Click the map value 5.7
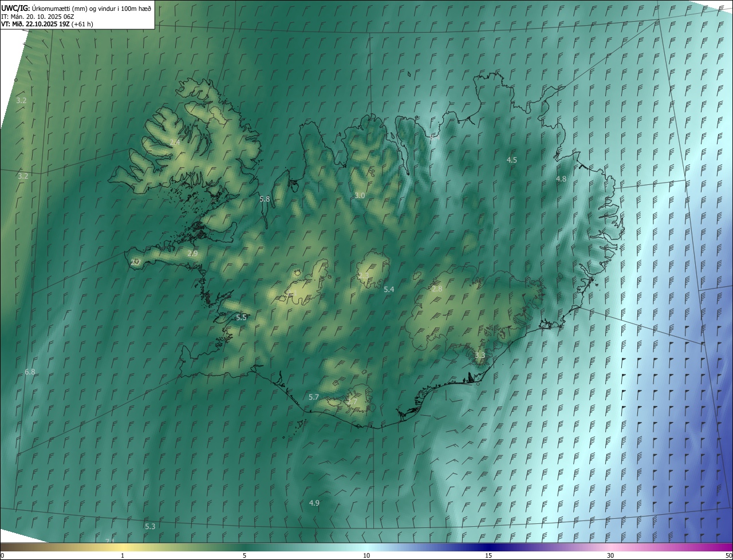The image size is (733, 560). tap(314, 397)
